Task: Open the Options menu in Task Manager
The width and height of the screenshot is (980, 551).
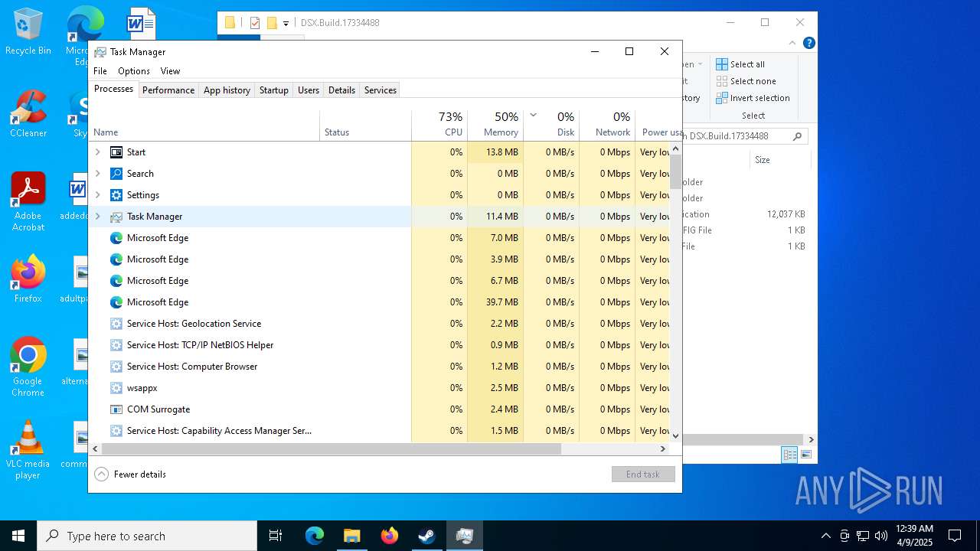Action: pyautogui.click(x=134, y=71)
